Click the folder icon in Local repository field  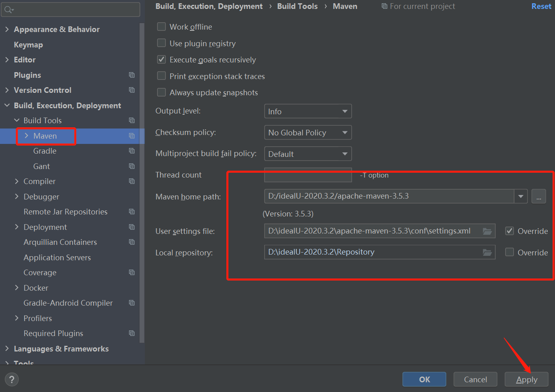[x=487, y=252]
